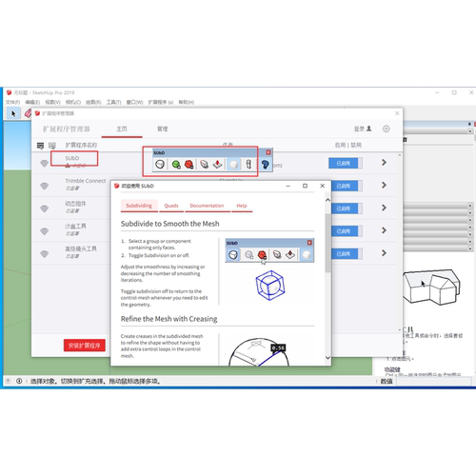
Task: Click the leftmost status bar icon
Action: pyautogui.click(x=9, y=381)
